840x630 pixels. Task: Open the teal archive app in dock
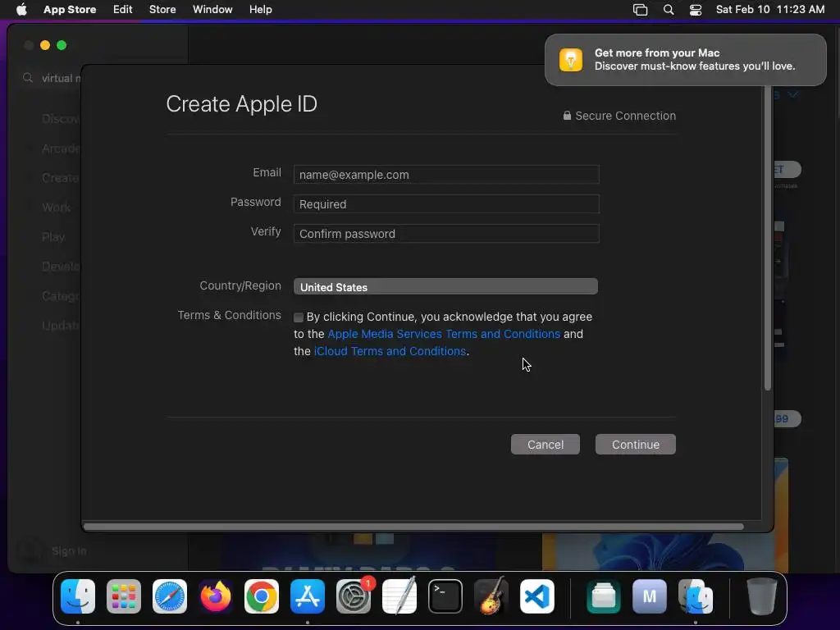click(604, 596)
